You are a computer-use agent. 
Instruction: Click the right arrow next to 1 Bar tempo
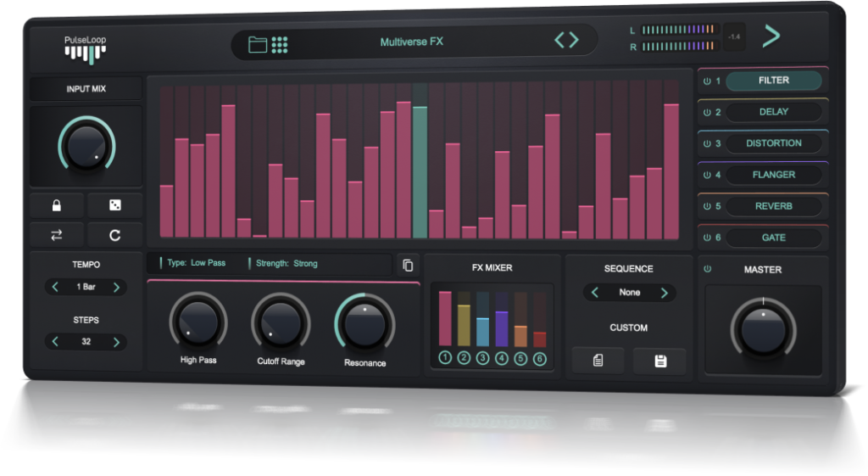pos(116,287)
